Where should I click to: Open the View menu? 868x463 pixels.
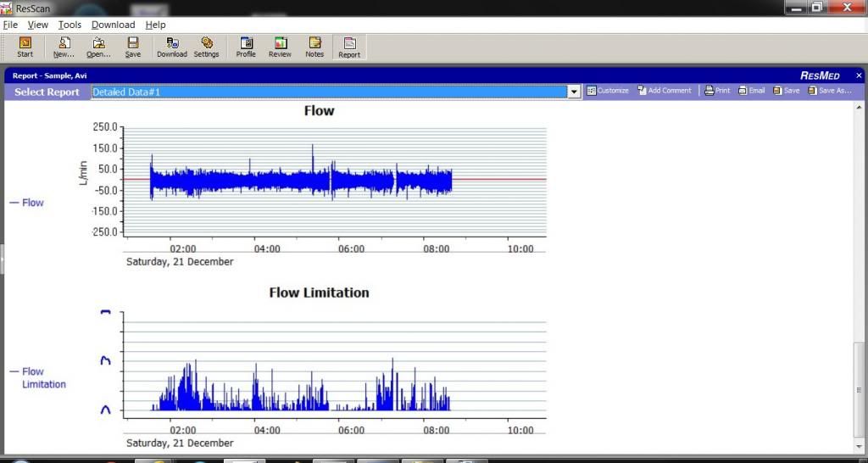(37, 25)
